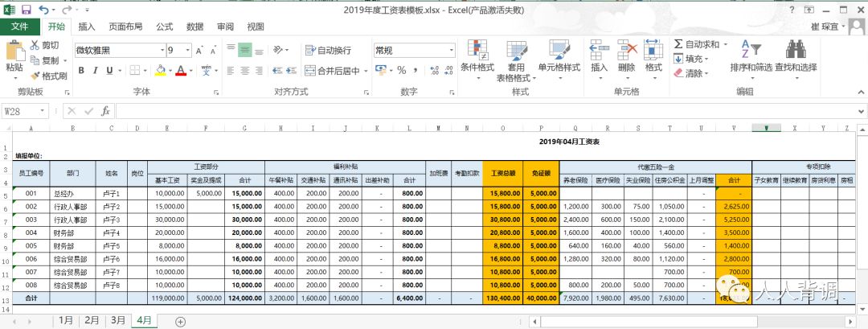Apply percent style to the number

click(401, 70)
